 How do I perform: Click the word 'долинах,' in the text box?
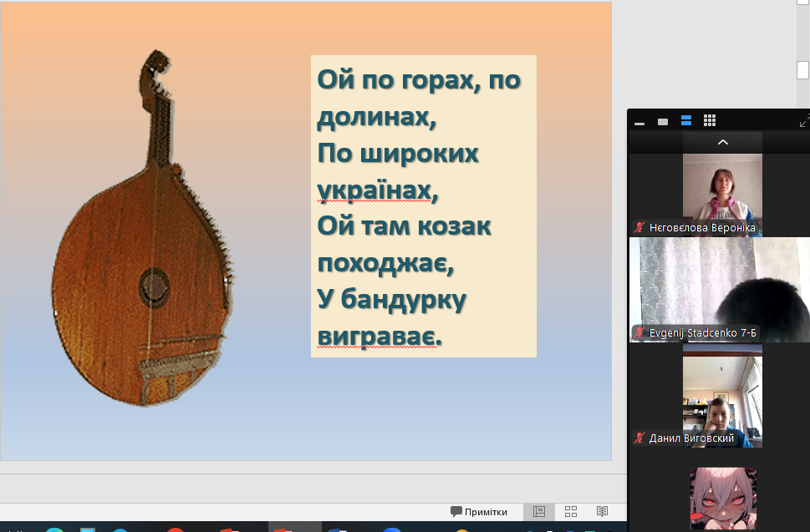pyautogui.click(x=377, y=117)
